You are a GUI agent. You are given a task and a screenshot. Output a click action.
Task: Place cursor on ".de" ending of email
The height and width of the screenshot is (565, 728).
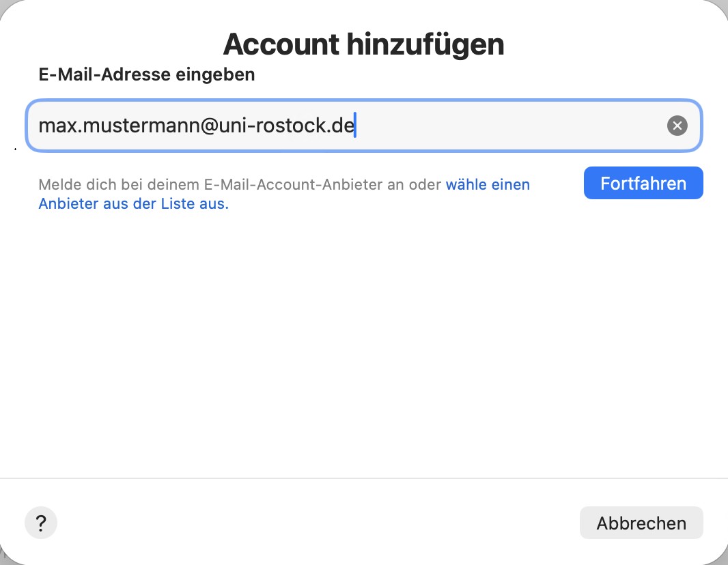(339, 126)
